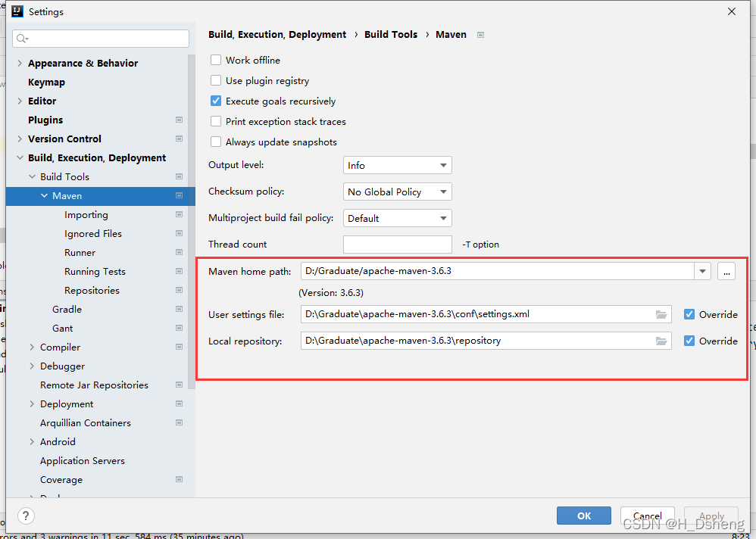Click the project-level icon beside Repositories

tap(179, 291)
